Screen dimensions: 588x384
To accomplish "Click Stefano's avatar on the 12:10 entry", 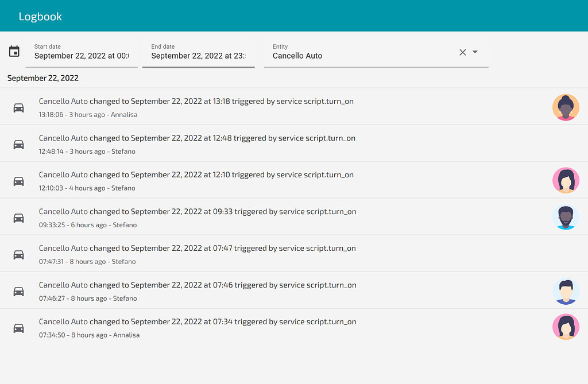I will point(566,180).
